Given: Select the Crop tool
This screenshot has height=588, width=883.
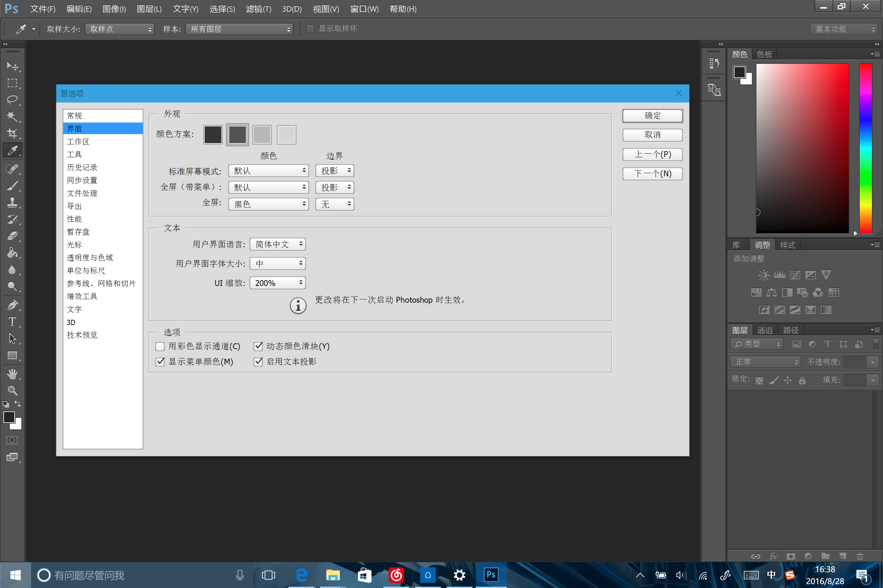Looking at the screenshot, I should (12, 133).
